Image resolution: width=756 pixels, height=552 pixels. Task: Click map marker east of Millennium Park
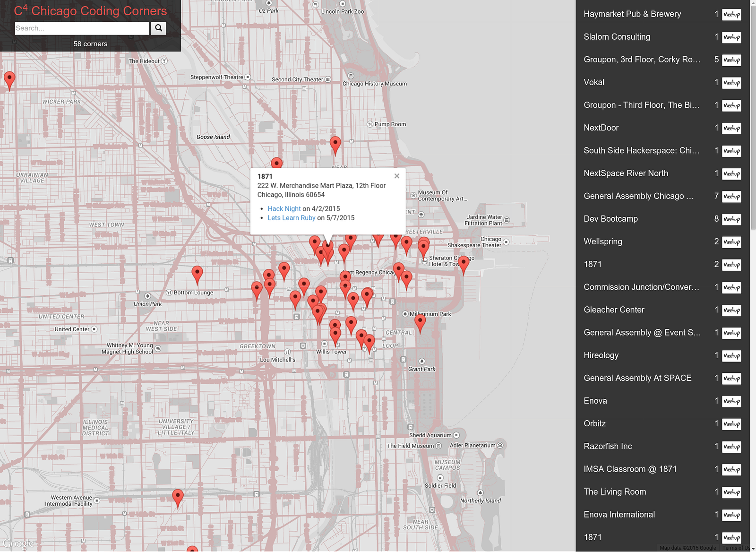pos(420,324)
